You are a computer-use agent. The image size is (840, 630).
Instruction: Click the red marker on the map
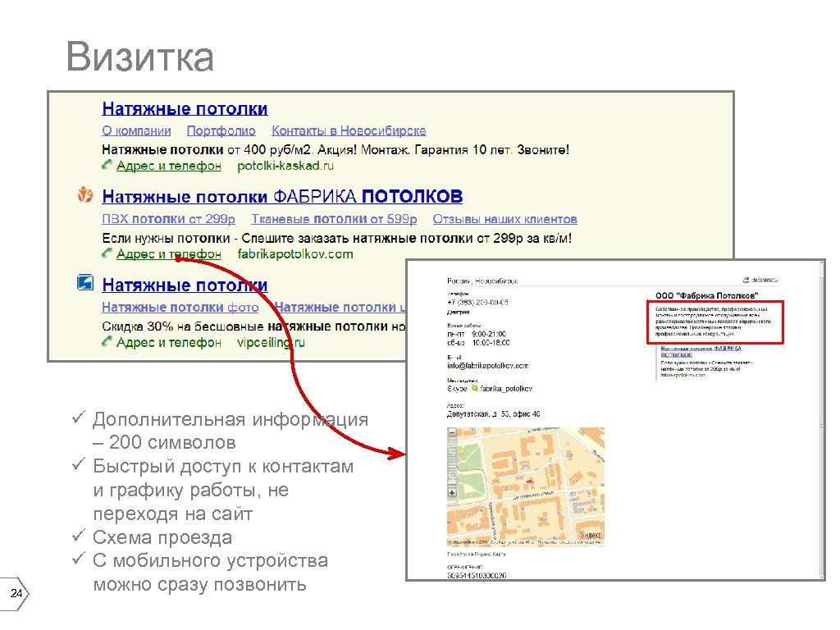click(530, 482)
